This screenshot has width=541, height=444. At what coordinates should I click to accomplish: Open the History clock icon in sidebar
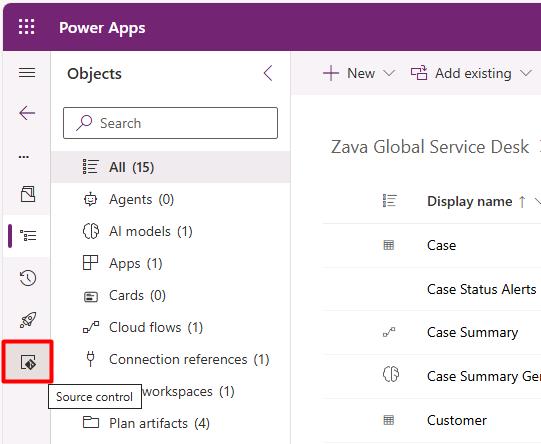coord(28,278)
